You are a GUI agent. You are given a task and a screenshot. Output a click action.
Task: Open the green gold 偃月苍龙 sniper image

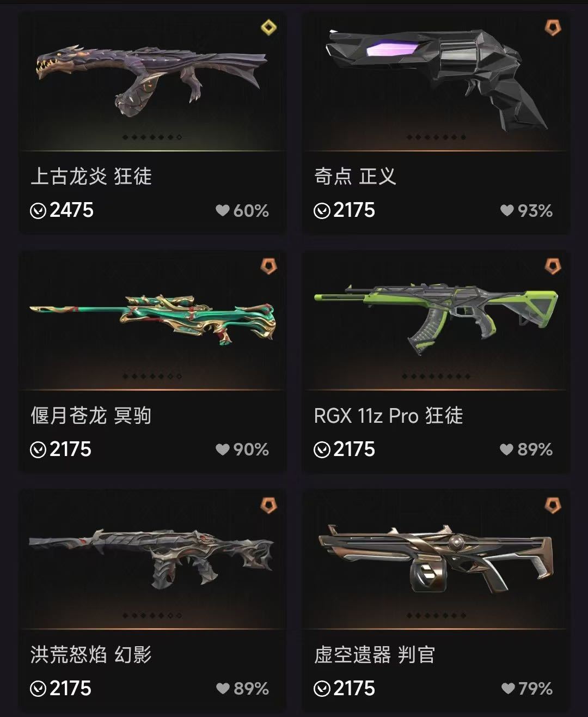[152, 320]
